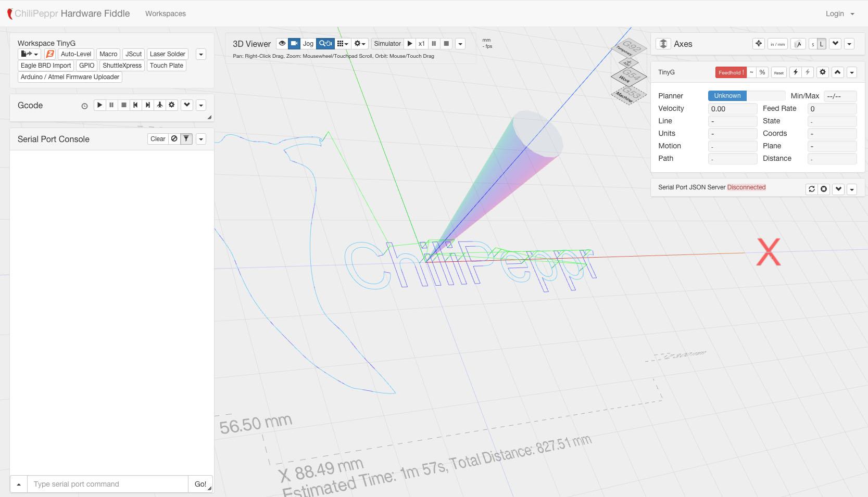The height and width of the screenshot is (497, 868).
Task: Play the Simulator
Action: click(x=410, y=44)
